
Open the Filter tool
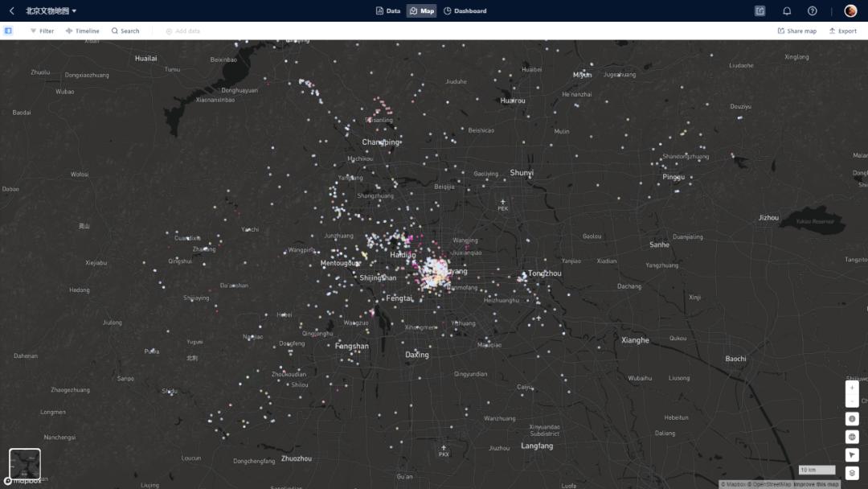tap(42, 31)
